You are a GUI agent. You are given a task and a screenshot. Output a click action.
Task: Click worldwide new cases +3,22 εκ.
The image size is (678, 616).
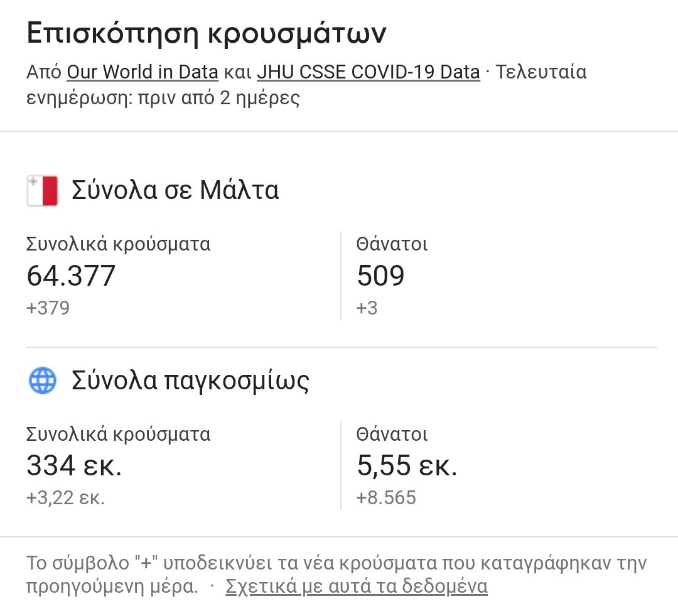(66, 498)
